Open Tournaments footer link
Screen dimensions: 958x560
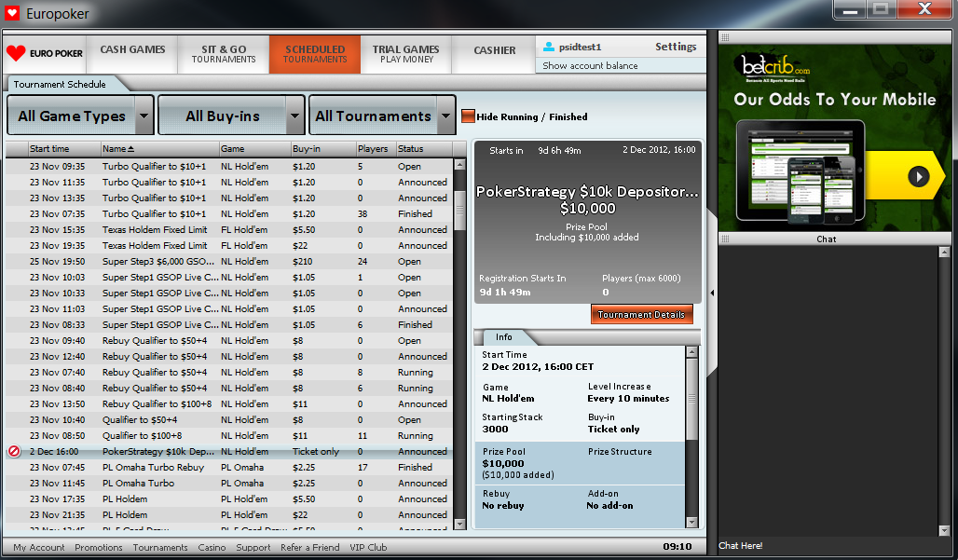point(160,547)
